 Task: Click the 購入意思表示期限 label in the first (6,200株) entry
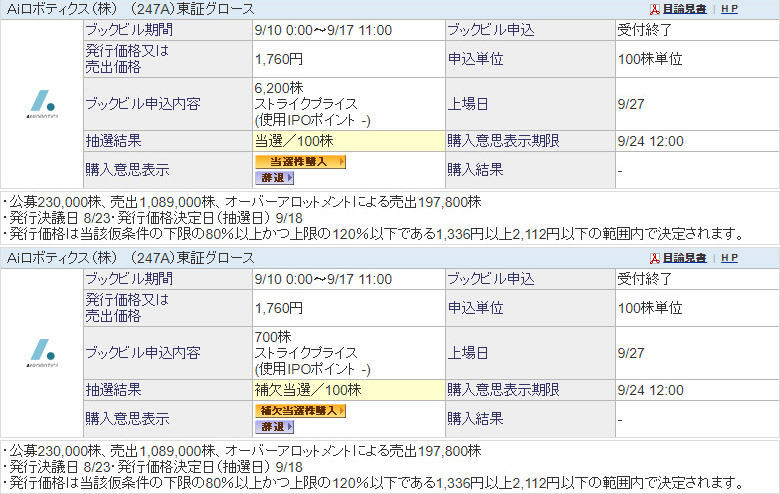(x=503, y=141)
